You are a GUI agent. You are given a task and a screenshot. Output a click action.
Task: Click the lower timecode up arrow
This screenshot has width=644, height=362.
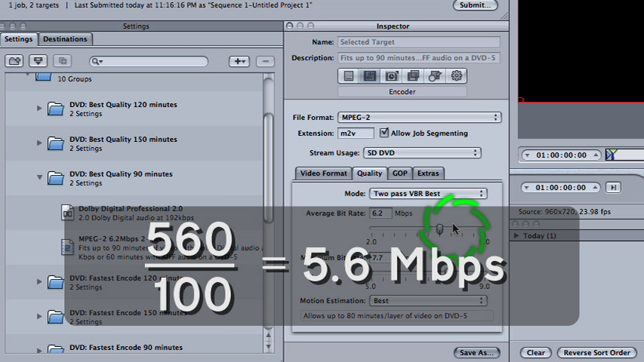click(x=595, y=188)
